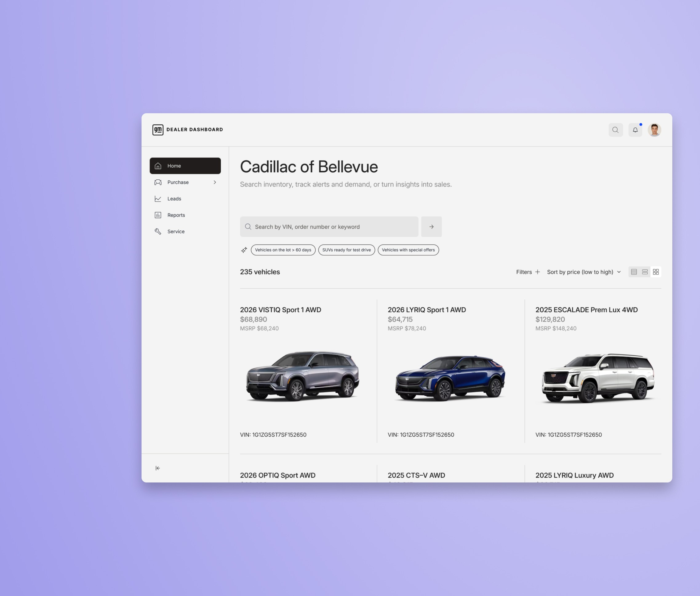Switch to grid view layout
The width and height of the screenshot is (700, 596).
[x=656, y=272]
